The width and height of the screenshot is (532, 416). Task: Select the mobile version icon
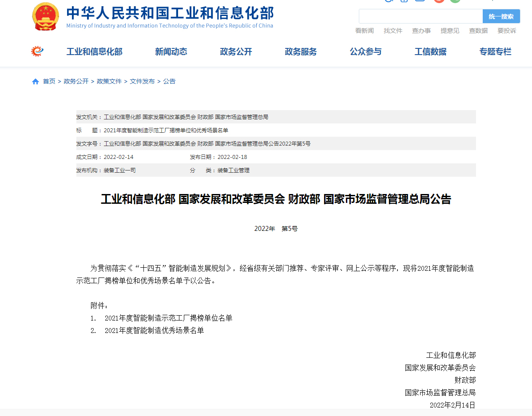[403, 2]
